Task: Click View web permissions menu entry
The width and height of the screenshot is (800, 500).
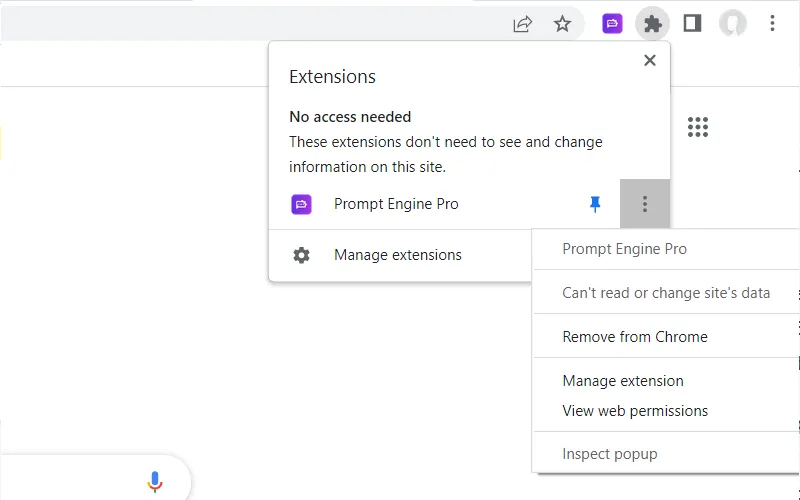Action: [635, 411]
